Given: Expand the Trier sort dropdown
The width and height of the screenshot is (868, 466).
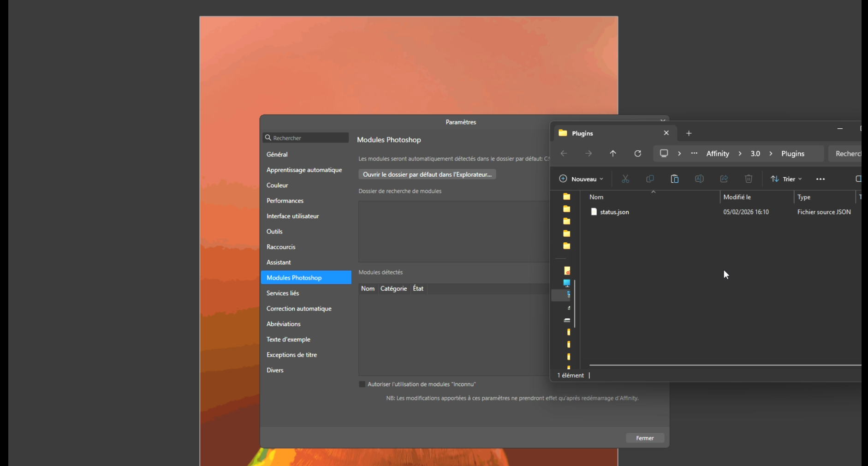Looking at the screenshot, I should pos(786,179).
